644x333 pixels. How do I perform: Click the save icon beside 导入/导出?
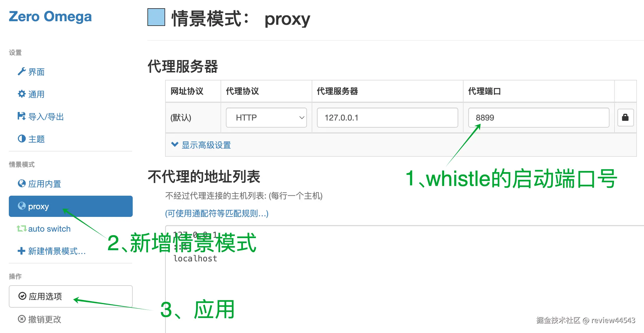(22, 116)
